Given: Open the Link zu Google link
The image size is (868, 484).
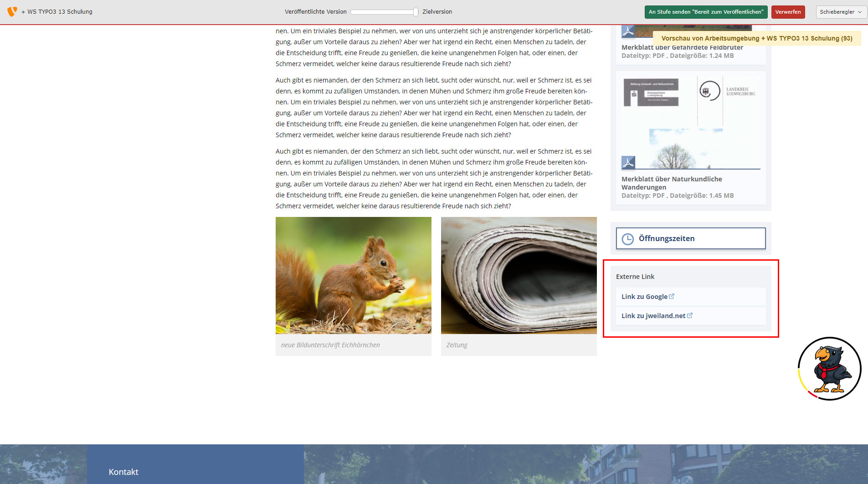Looking at the screenshot, I should (644, 297).
